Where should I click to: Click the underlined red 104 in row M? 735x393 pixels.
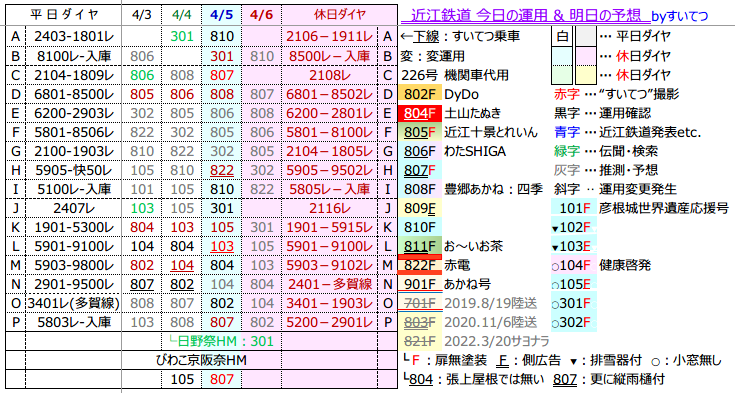coord(182,266)
